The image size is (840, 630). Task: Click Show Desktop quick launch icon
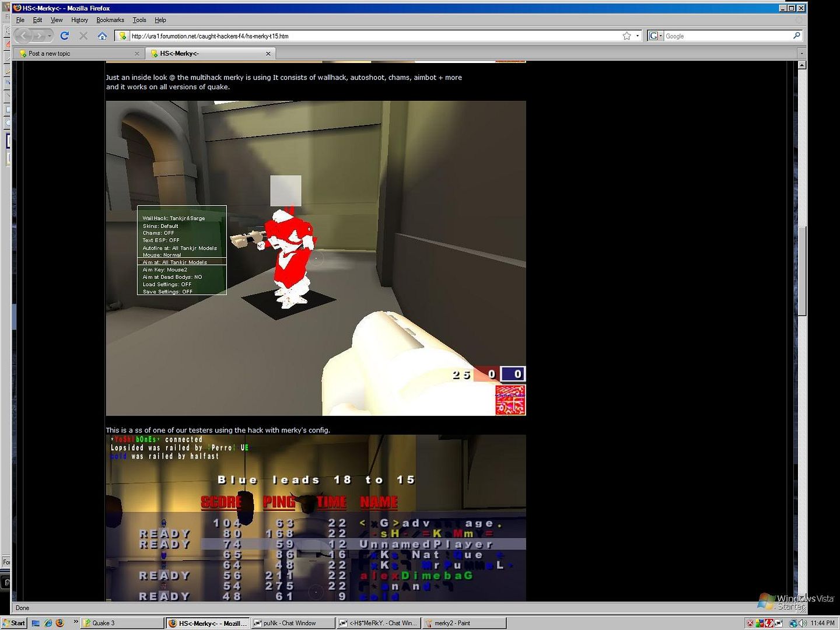(36, 623)
